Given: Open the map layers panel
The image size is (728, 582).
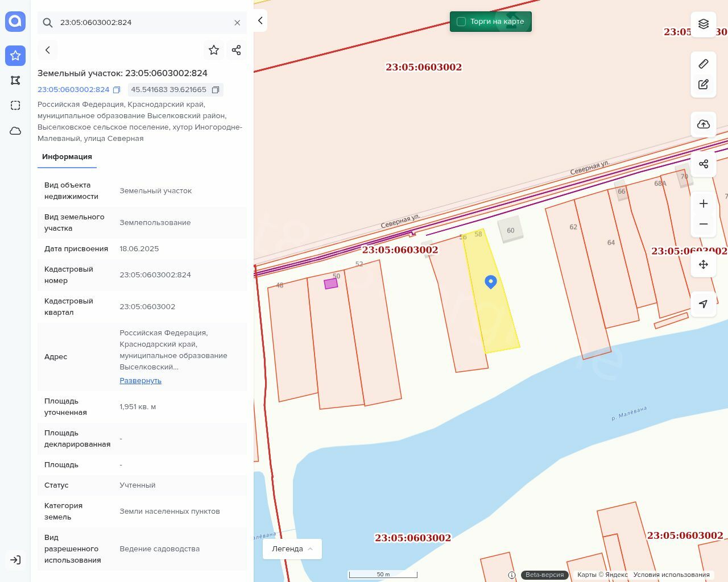Looking at the screenshot, I should [704, 24].
